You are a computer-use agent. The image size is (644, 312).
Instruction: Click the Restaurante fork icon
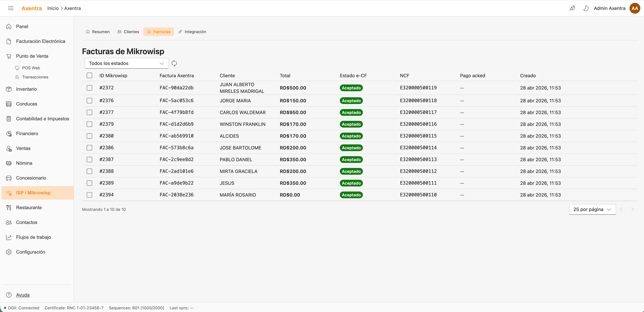coord(9,207)
